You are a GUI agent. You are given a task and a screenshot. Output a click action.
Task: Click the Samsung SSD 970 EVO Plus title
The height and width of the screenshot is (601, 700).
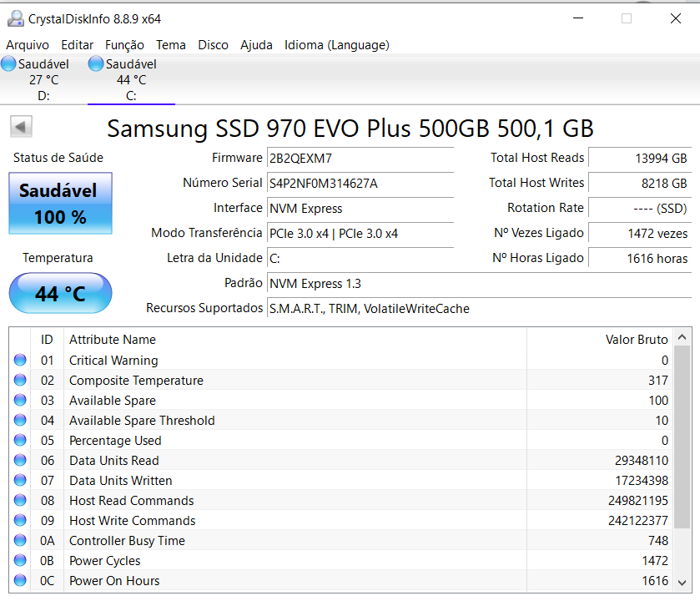coord(350,129)
